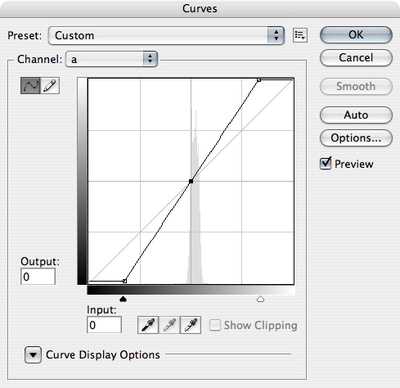
Task: Expand Curve Display Options disclosure arrow
Action: pyautogui.click(x=33, y=355)
